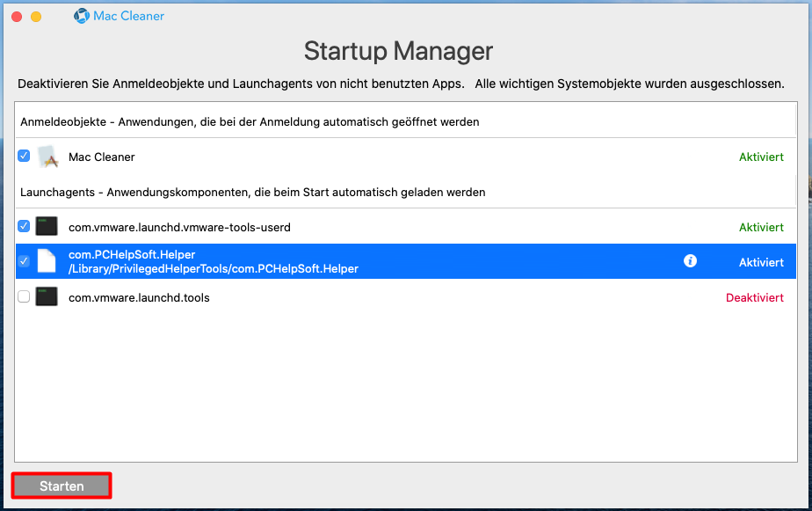The height and width of the screenshot is (511, 812).
Task: Show info for com.PCHelpSoft.Helper
Action: pos(690,260)
